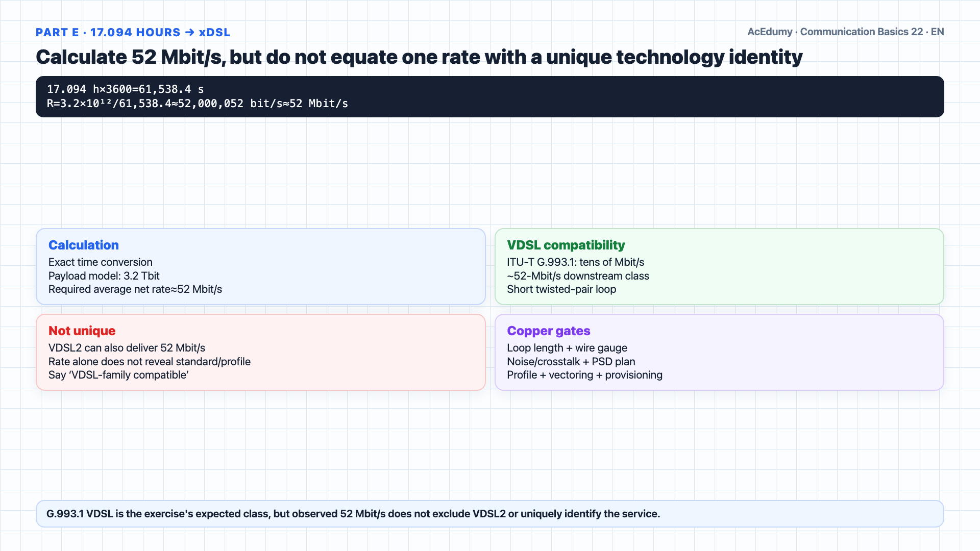Click the 'R=3.2×10¹²/61,538.4≈52,000,052 bit/s' formula line
Viewport: 980px width, 551px height.
pyautogui.click(x=198, y=104)
